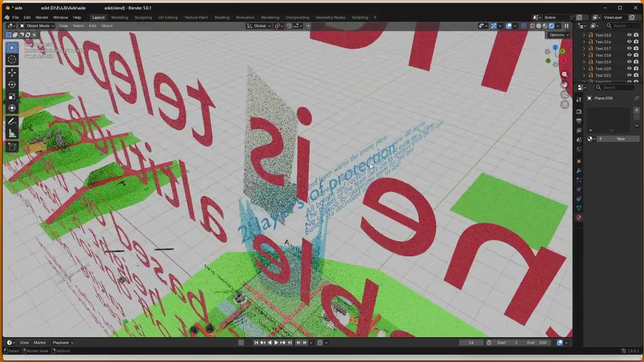Open the World properties tab
This screenshot has width=644, height=362.
point(579,149)
